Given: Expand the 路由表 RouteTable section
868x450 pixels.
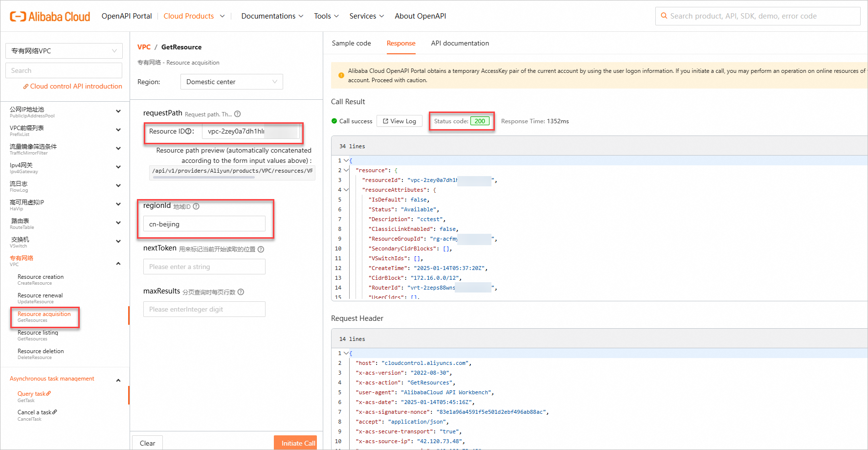Looking at the screenshot, I should pyautogui.click(x=118, y=223).
